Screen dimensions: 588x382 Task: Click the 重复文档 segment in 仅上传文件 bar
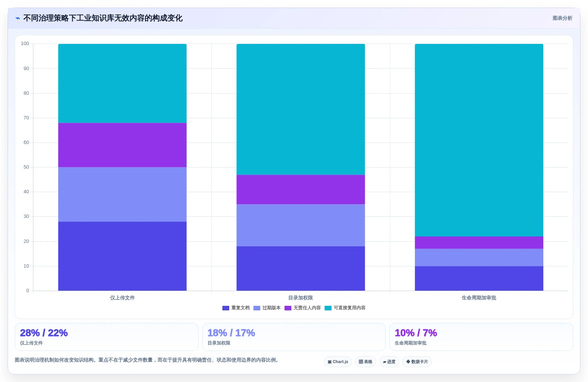point(122,256)
